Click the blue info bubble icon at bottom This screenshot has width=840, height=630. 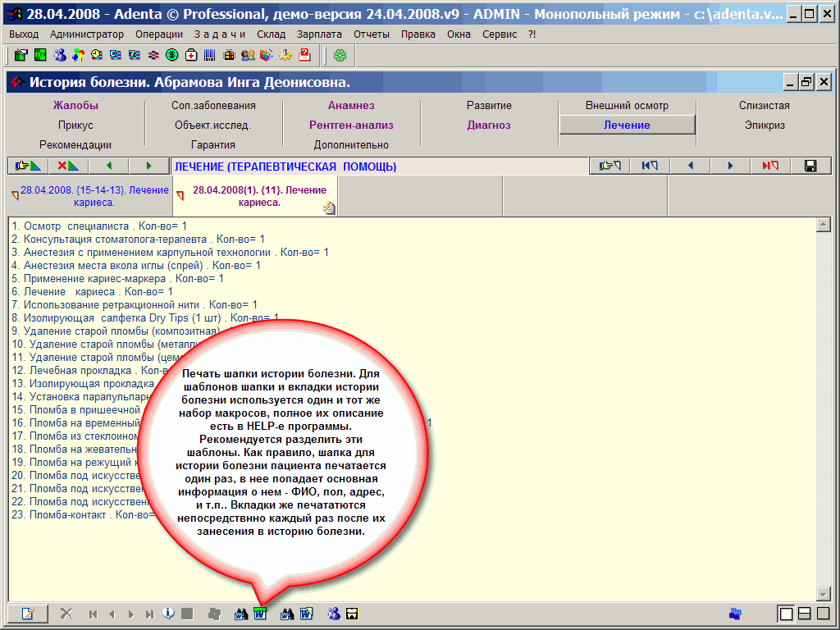[x=169, y=614]
